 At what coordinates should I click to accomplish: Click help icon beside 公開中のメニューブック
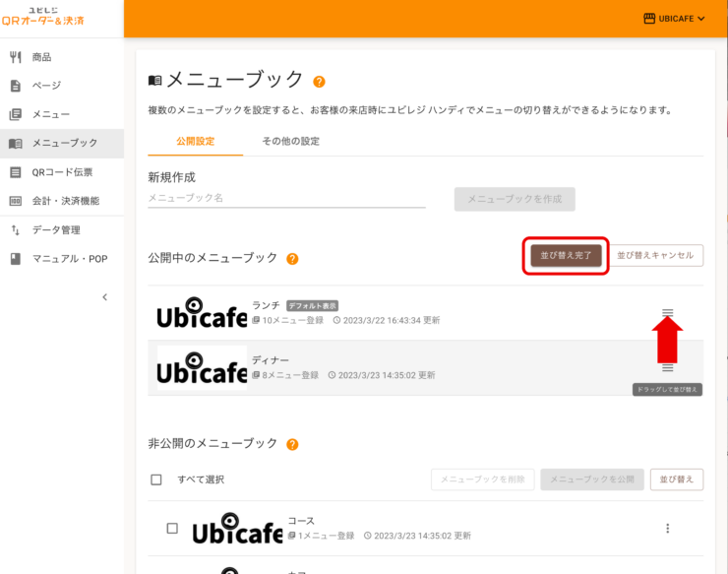[x=292, y=259]
